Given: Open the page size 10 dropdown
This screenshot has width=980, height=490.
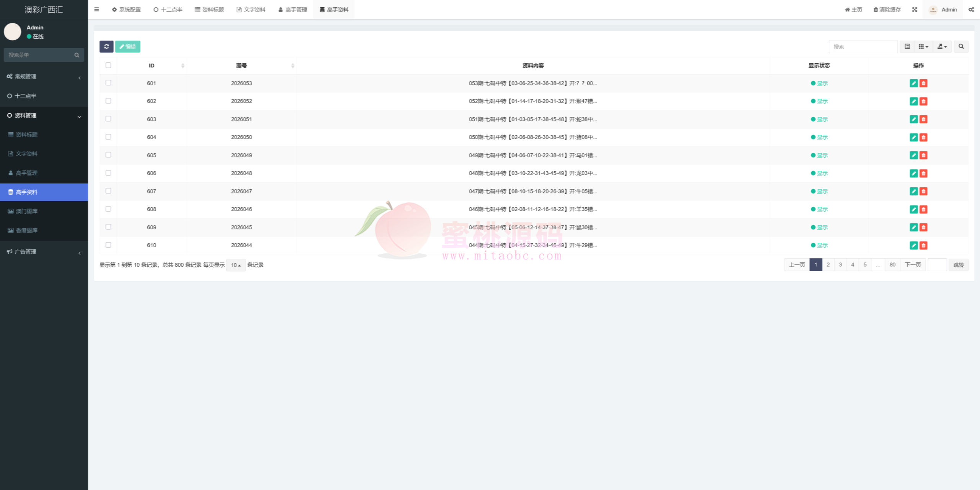Looking at the screenshot, I should click(235, 265).
